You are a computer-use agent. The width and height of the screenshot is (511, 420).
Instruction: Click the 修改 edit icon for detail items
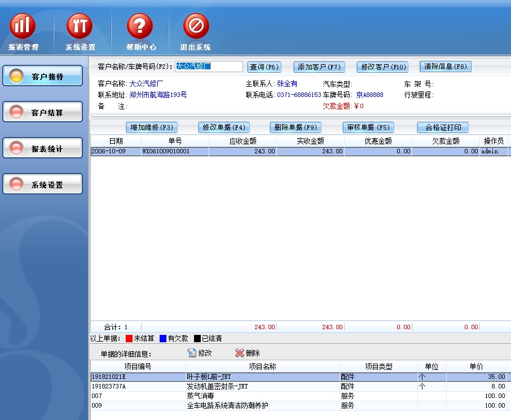(x=192, y=353)
